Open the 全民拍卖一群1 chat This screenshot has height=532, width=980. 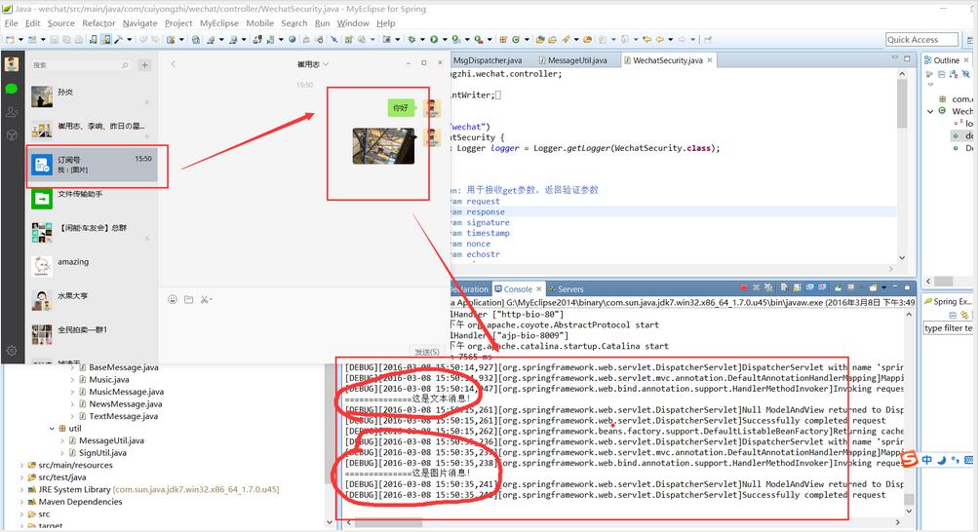point(92,334)
